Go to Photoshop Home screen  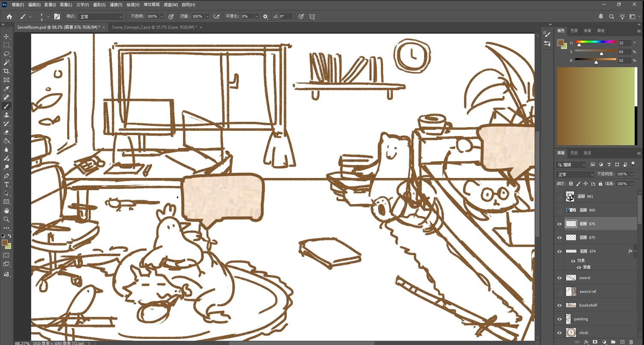coord(9,17)
